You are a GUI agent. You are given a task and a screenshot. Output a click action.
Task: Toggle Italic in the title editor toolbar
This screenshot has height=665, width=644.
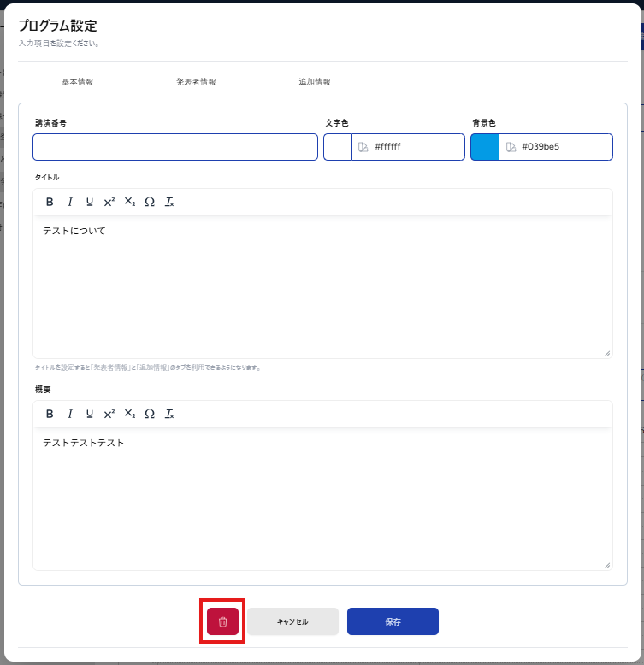pos(70,203)
